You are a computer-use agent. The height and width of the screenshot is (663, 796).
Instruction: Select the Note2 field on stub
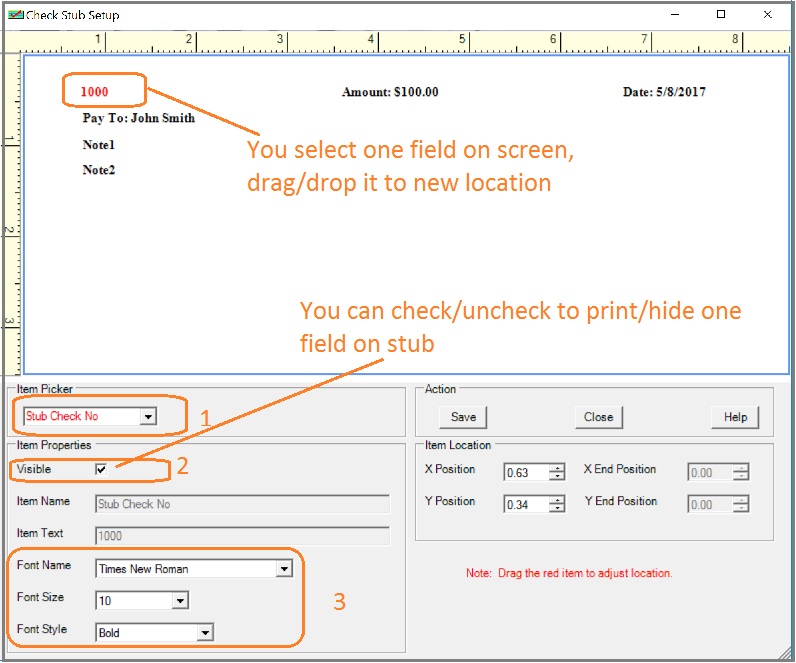click(x=99, y=170)
